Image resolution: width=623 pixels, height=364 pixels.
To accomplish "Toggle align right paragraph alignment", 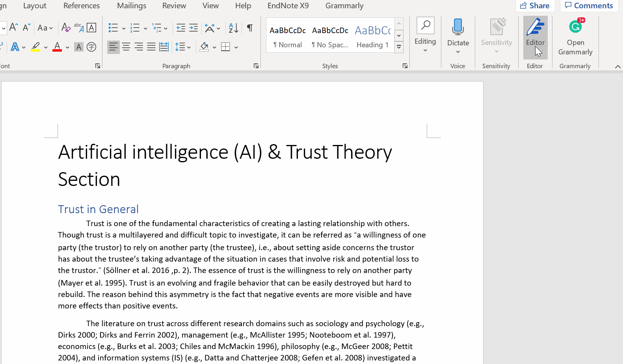I will tap(139, 47).
